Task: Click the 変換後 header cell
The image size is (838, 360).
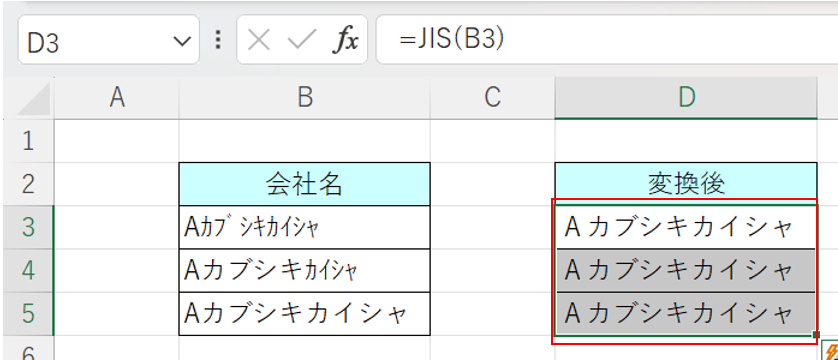Action: coord(686,184)
